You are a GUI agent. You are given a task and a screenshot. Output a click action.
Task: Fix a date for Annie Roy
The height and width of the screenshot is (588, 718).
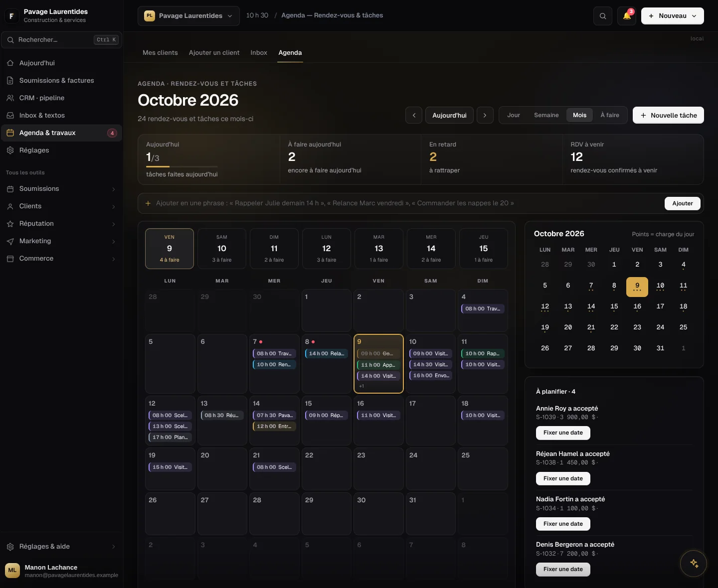pos(563,433)
